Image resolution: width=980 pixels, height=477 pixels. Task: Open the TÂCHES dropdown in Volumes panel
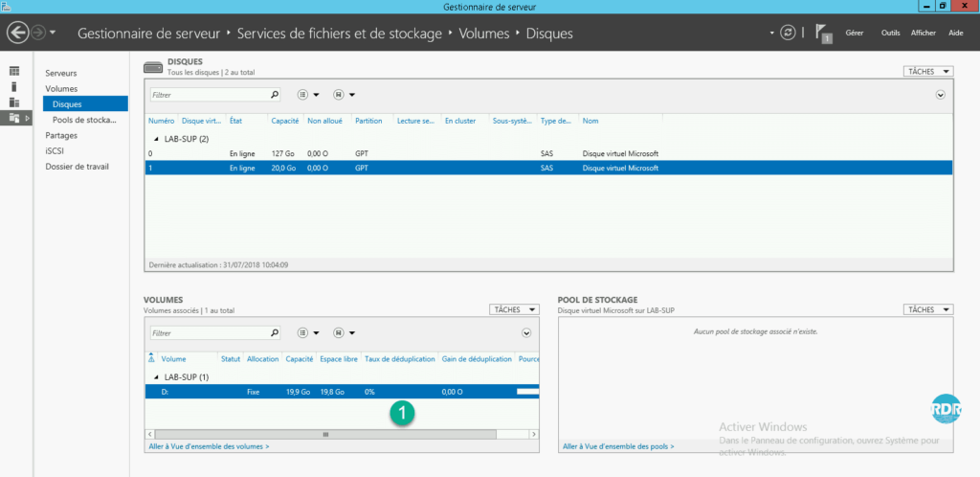514,309
